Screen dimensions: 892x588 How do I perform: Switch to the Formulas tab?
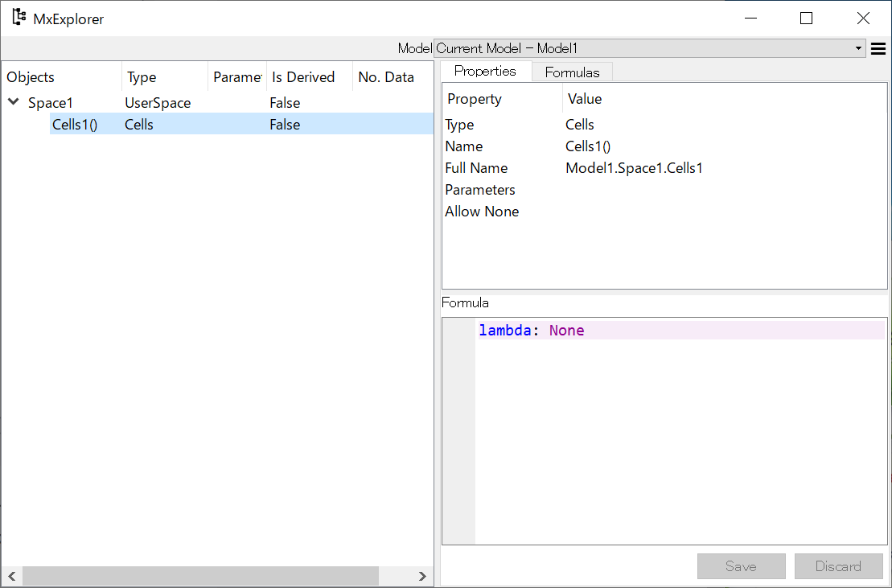pyautogui.click(x=572, y=72)
